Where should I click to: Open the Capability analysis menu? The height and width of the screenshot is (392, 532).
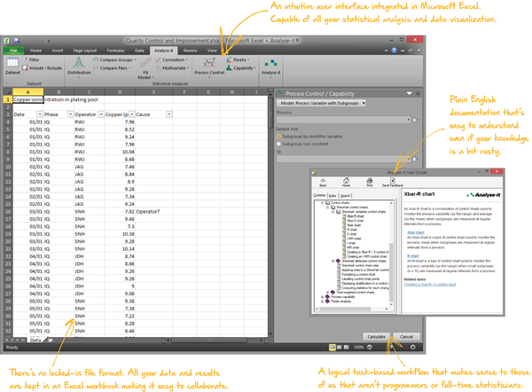coord(241,68)
